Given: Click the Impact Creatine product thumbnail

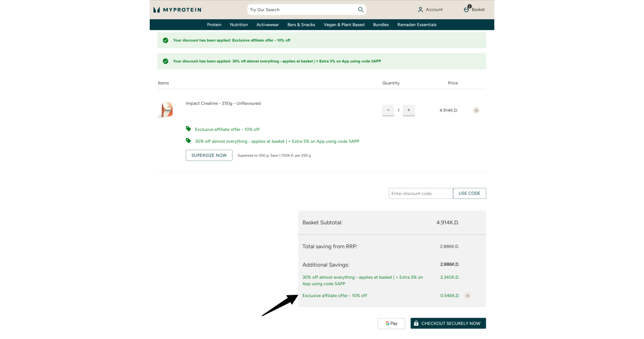Looking at the screenshot, I should pos(166,110).
